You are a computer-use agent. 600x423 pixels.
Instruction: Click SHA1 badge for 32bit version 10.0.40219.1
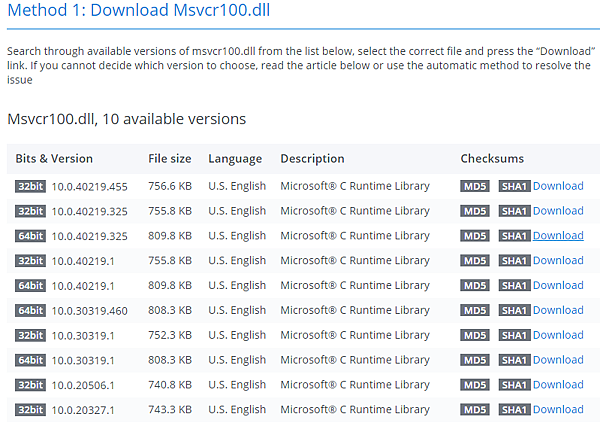point(514,261)
